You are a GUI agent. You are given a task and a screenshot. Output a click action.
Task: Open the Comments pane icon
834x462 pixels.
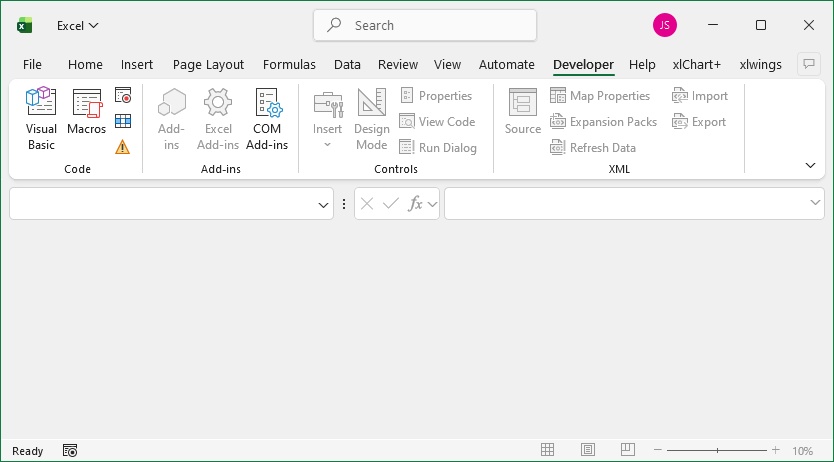808,64
